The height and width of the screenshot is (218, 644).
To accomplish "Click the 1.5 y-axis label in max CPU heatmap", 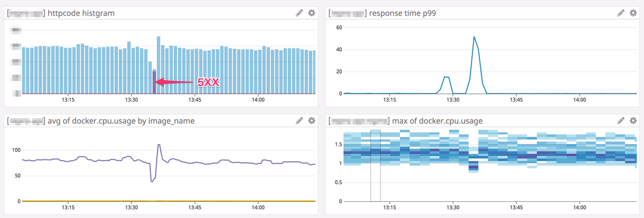I will coord(338,144).
